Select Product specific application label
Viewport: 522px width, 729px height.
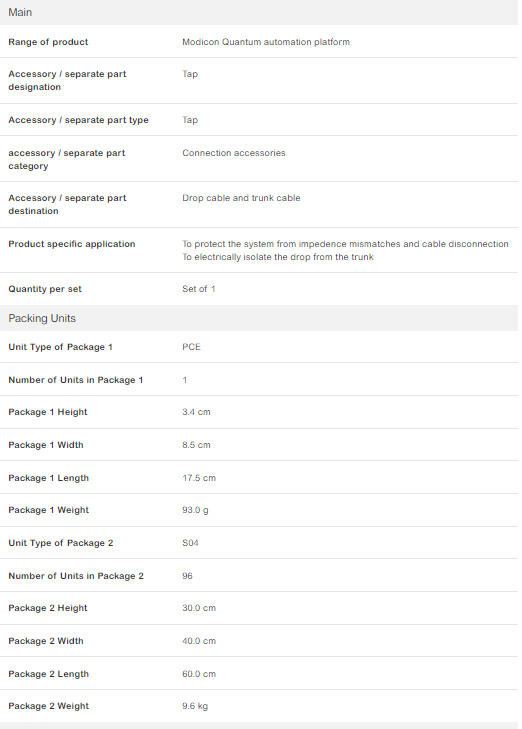[x=72, y=244]
